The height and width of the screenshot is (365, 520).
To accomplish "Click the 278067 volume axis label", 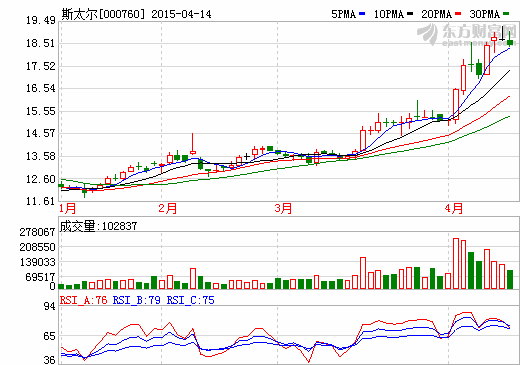I will point(37,232).
